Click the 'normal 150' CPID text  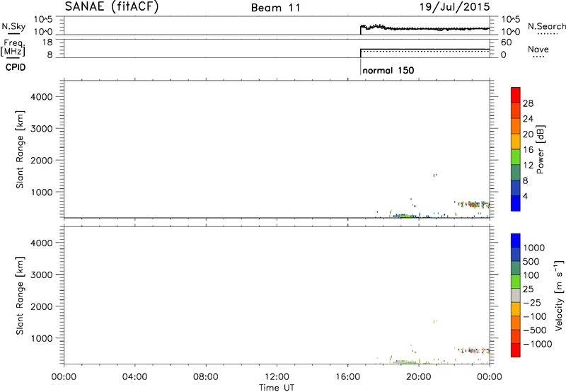click(x=388, y=70)
